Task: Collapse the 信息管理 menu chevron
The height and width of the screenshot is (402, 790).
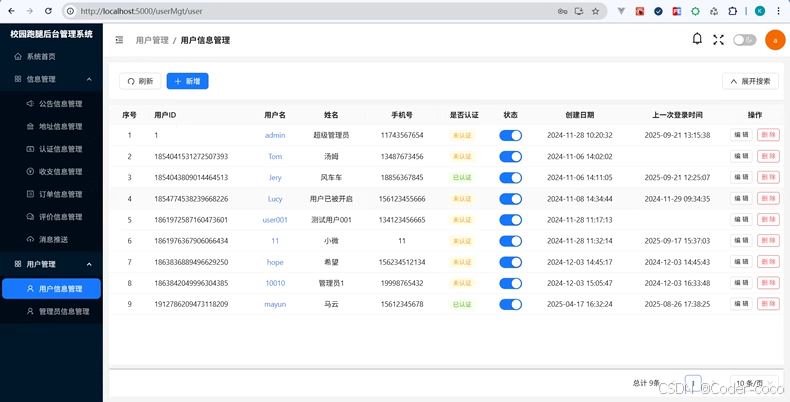Action: point(89,79)
